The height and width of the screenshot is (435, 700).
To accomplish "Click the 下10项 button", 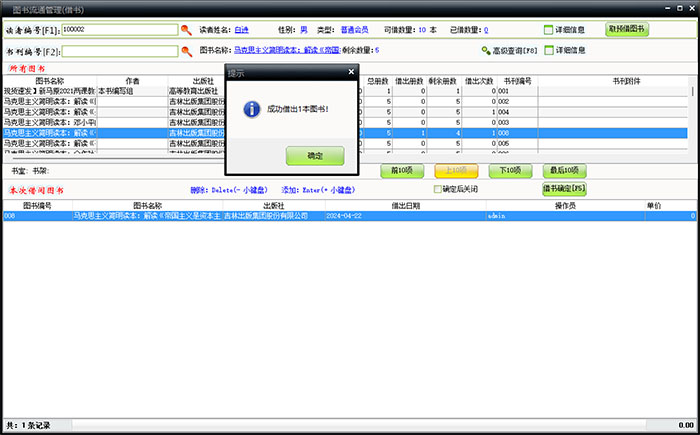I will click(x=510, y=171).
